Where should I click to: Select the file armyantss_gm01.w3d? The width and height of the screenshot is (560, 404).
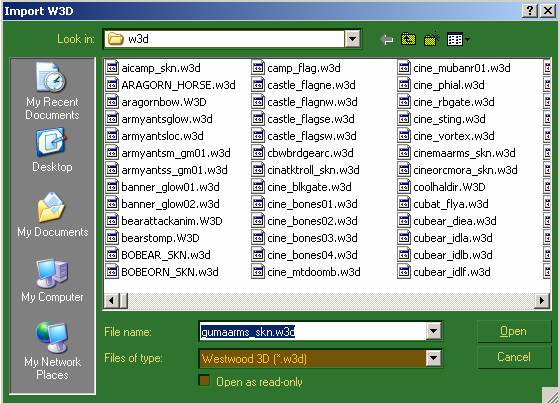coord(167,170)
